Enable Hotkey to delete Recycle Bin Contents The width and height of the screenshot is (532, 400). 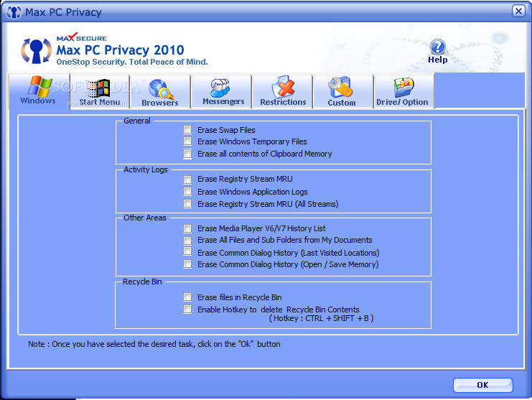[x=187, y=309]
